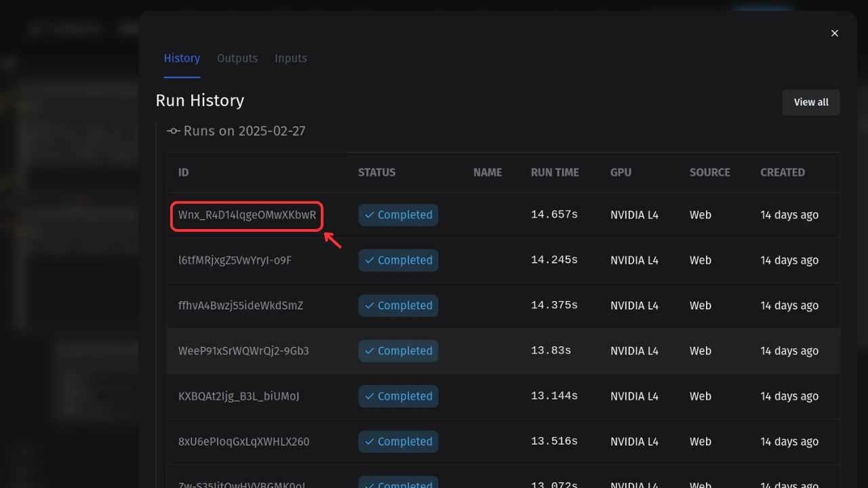Open run ffhvA4Bwzj55ideWkdSmZ

pyautogui.click(x=241, y=306)
